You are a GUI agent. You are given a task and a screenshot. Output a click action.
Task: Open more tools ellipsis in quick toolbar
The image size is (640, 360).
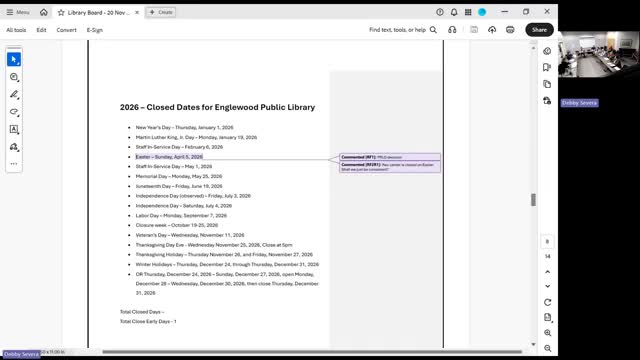(x=14, y=164)
